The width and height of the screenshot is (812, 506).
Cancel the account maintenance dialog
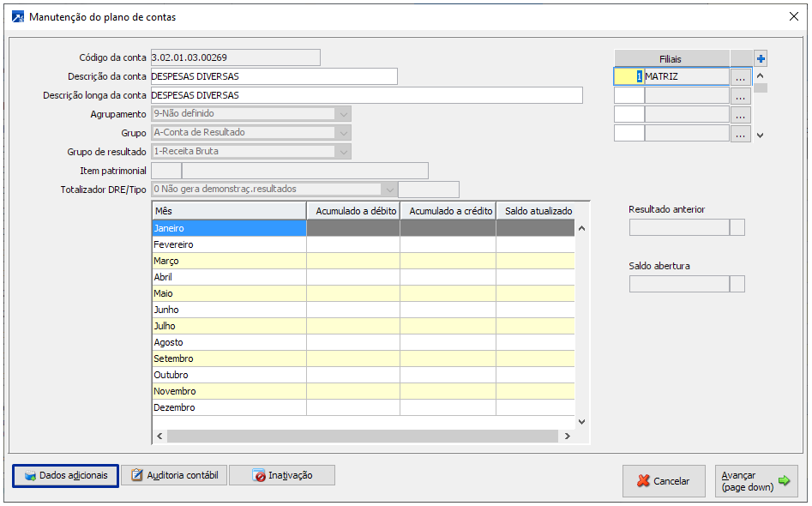click(x=664, y=481)
